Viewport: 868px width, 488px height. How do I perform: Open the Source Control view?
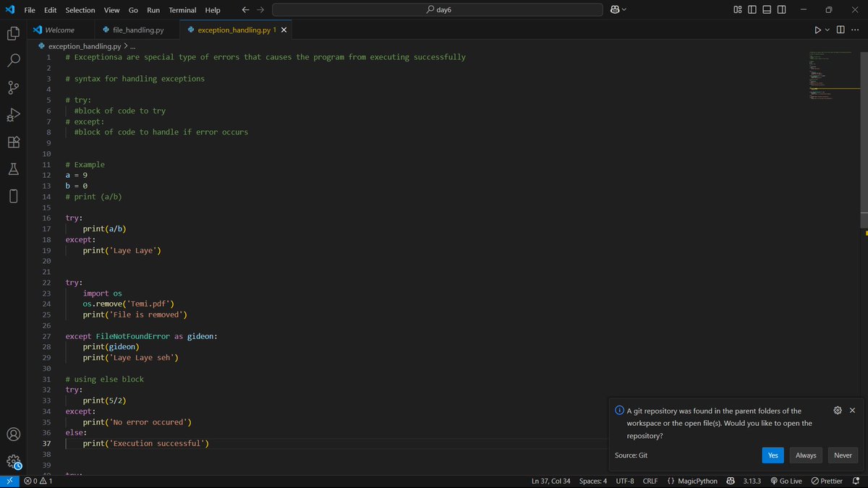click(x=13, y=87)
